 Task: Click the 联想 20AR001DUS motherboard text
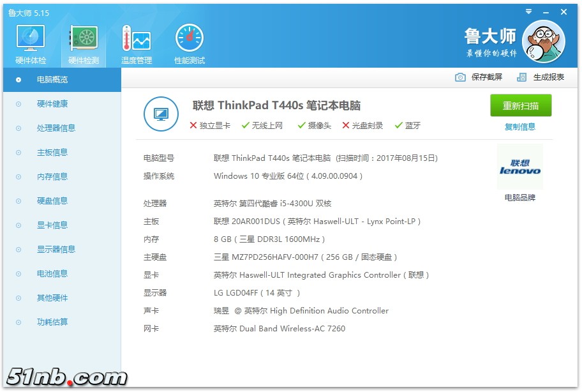(317, 222)
